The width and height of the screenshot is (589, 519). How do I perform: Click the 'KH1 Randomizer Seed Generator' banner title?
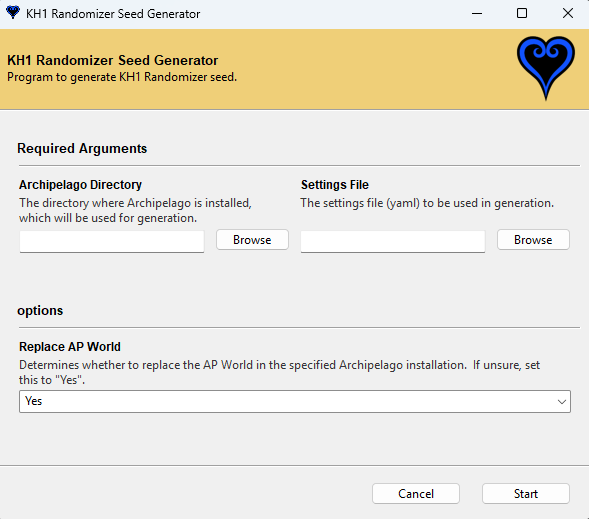tap(113, 60)
